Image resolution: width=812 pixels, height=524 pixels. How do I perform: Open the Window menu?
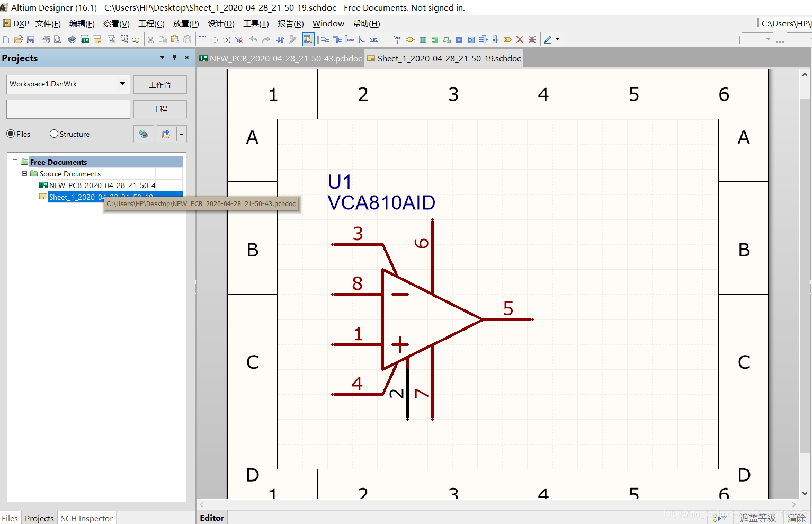328,24
